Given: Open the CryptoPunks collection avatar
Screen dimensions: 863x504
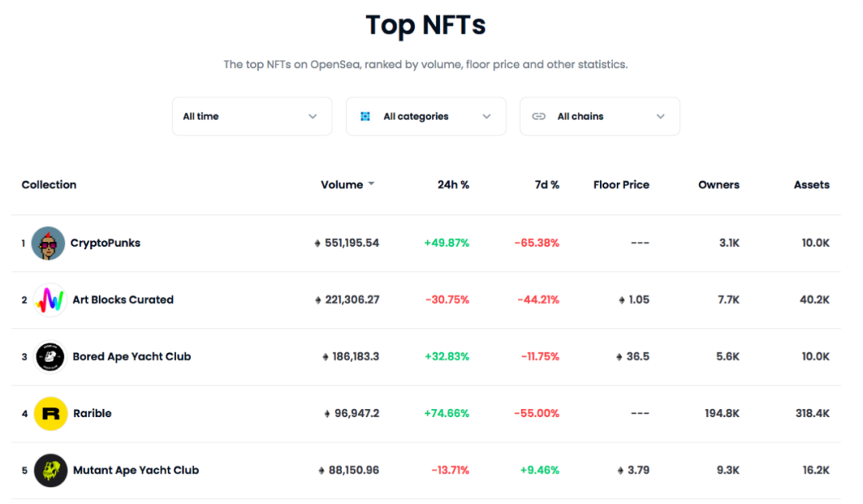Looking at the screenshot, I should 48,243.
